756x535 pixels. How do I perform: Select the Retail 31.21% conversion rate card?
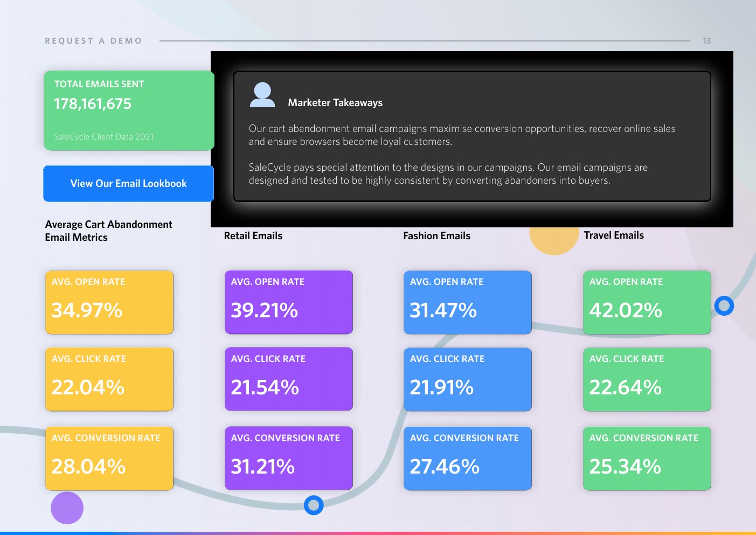[288, 458]
